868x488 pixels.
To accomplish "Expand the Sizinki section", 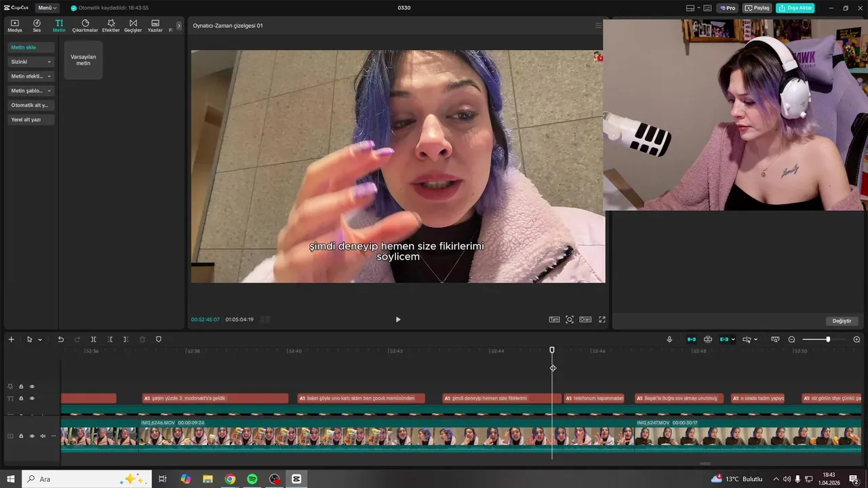I will point(31,62).
